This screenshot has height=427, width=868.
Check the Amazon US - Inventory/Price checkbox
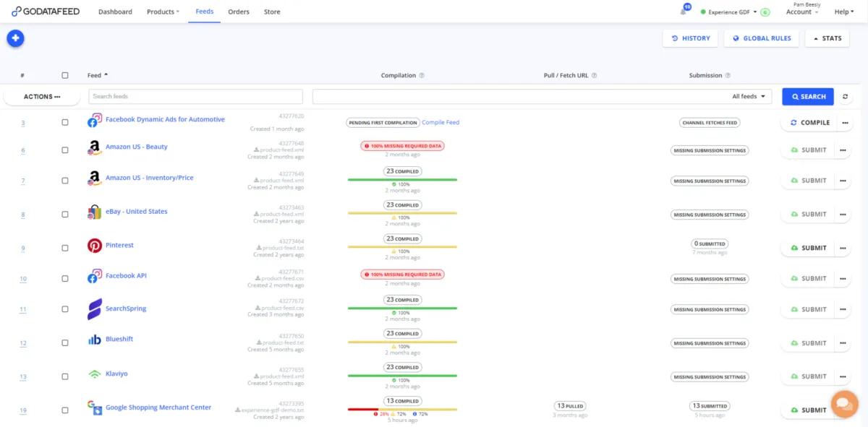[65, 181]
